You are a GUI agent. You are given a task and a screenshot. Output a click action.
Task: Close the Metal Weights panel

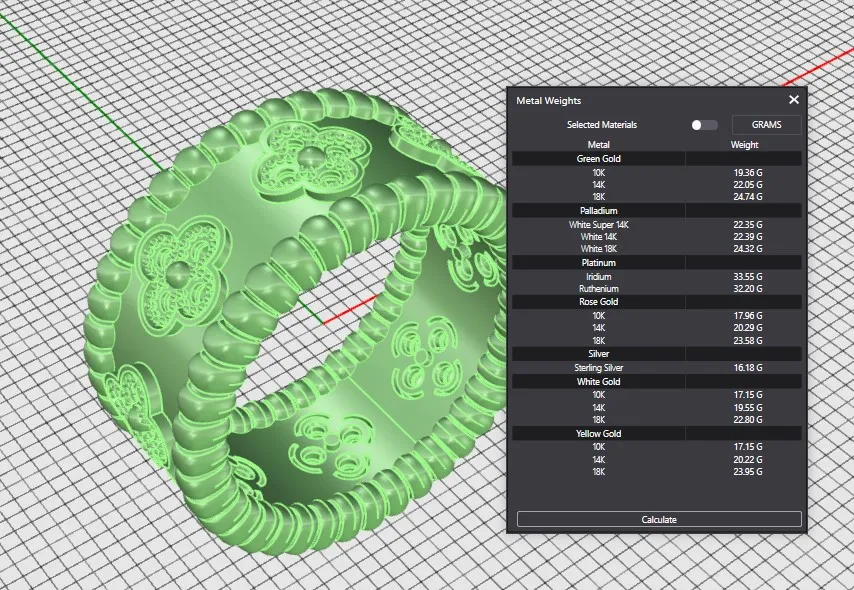(x=794, y=100)
